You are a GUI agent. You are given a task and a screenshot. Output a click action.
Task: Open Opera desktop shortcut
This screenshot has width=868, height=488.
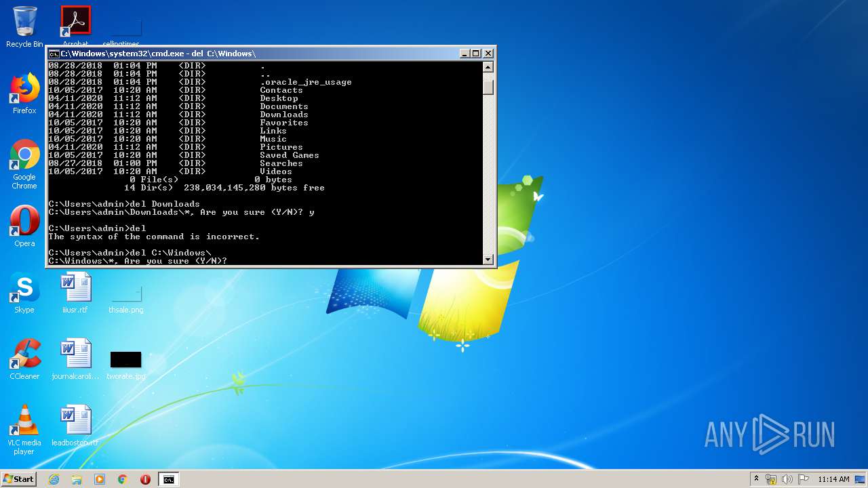[24, 226]
